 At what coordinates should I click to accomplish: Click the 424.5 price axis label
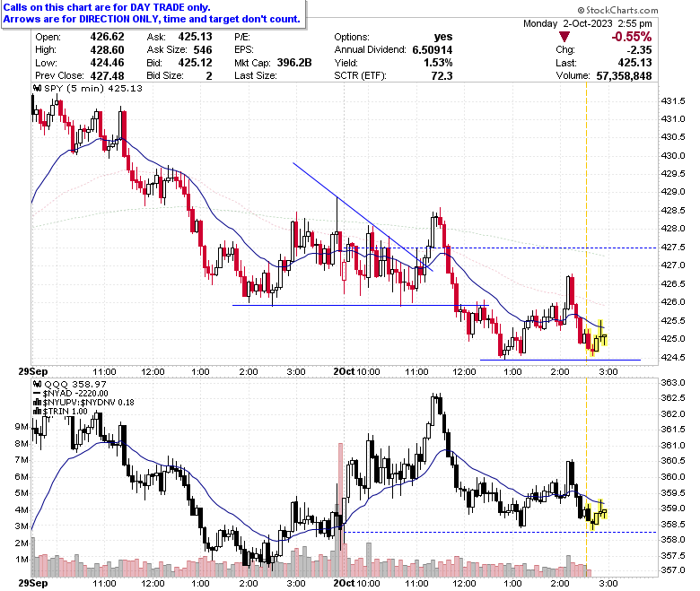pyautogui.click(x=673, y=357)
